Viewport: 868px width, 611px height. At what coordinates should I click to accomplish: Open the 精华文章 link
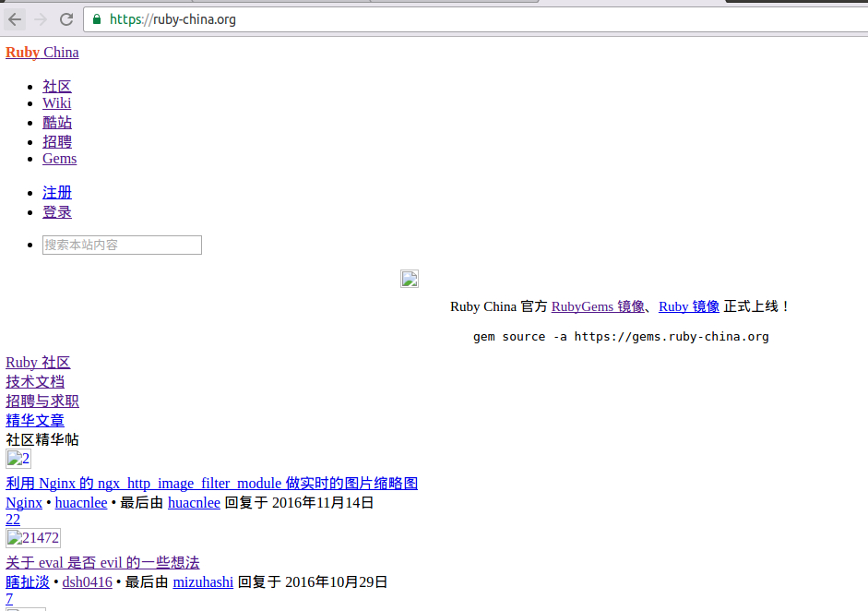click(x=35, y=421)
